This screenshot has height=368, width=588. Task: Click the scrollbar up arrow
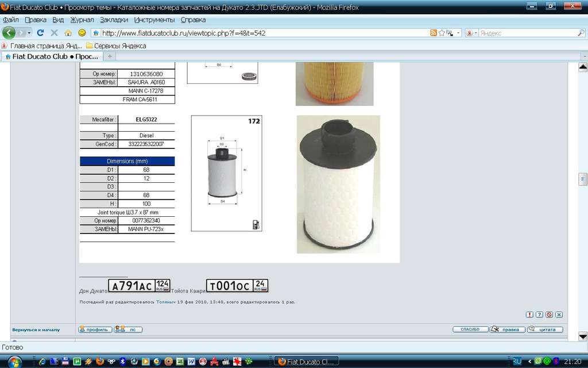[583, 67]
